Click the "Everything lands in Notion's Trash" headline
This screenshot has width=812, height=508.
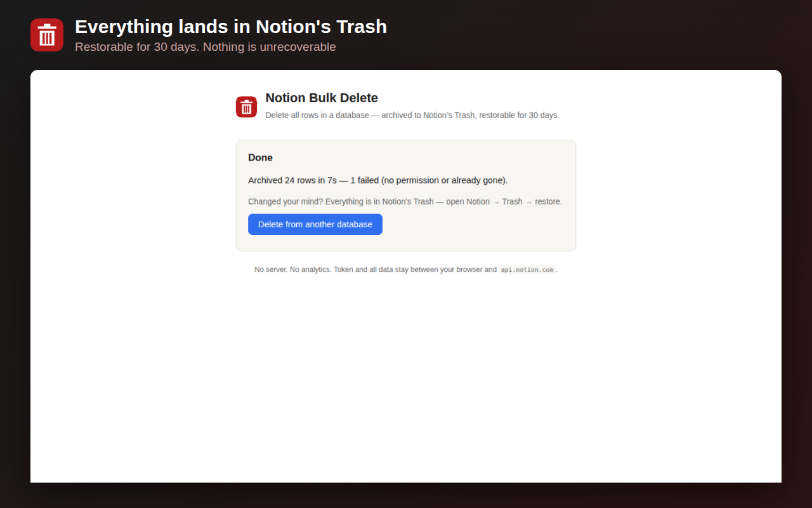[231, 27]
